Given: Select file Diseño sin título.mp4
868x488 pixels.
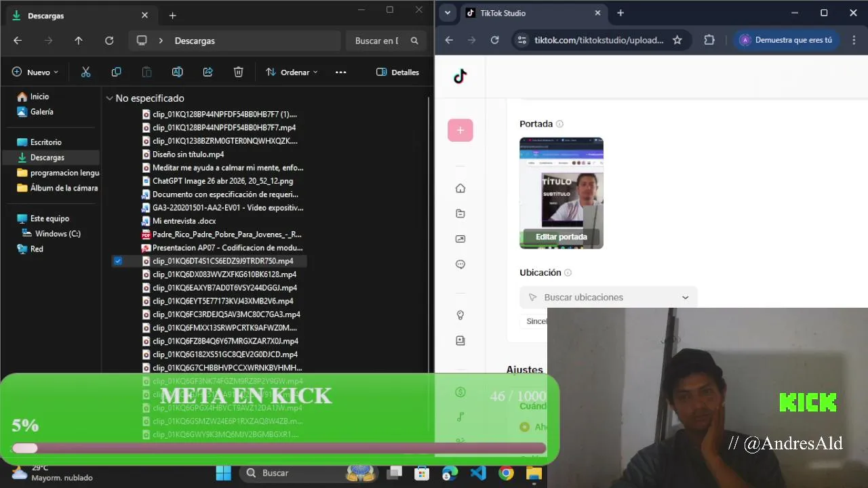Looking at the screenshot, I should coord(188,155).
